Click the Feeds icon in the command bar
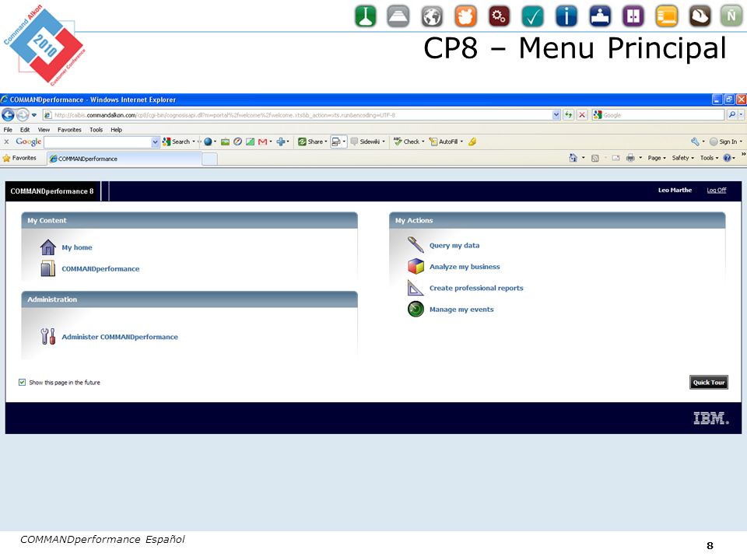Screen dimensions: 747x560 (x=595, y=158)
